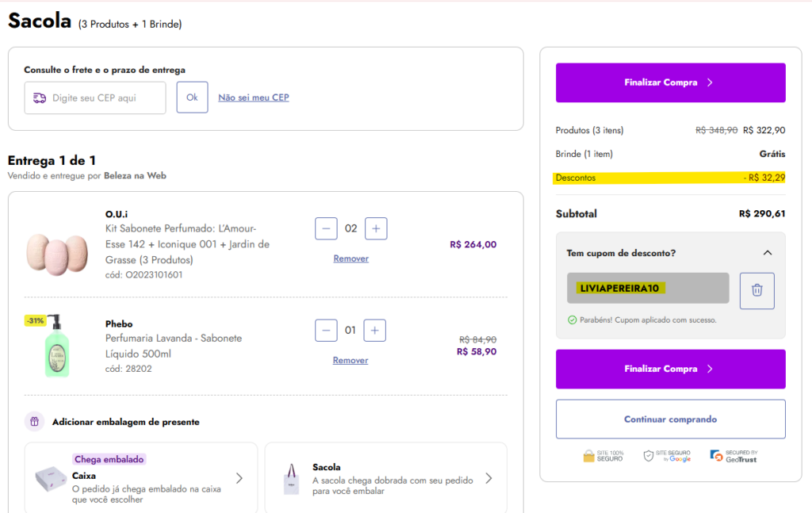Click the top Finalizar Compra button
The width and height of the screenshot is (812, 513).
[x=670, y=82]
